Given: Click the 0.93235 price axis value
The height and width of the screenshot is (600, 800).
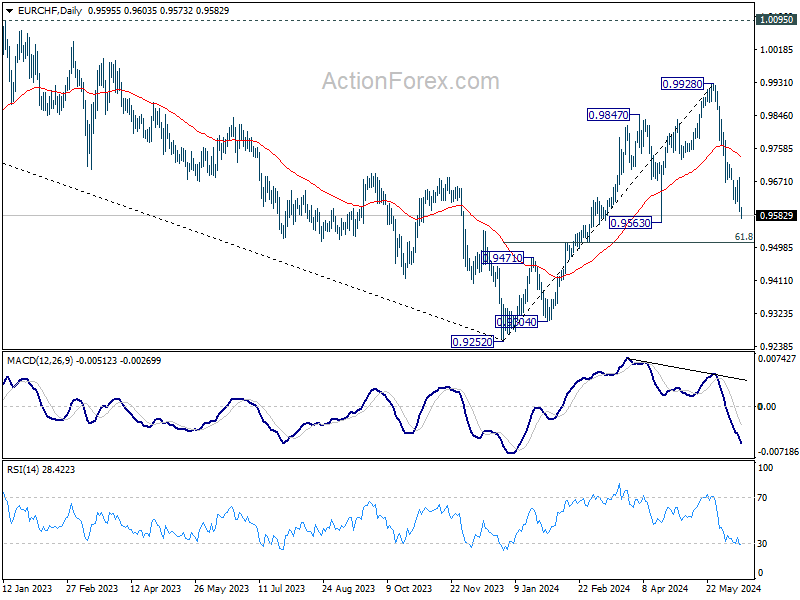Looking at the screenshot, I should click(x=777, y=313).
